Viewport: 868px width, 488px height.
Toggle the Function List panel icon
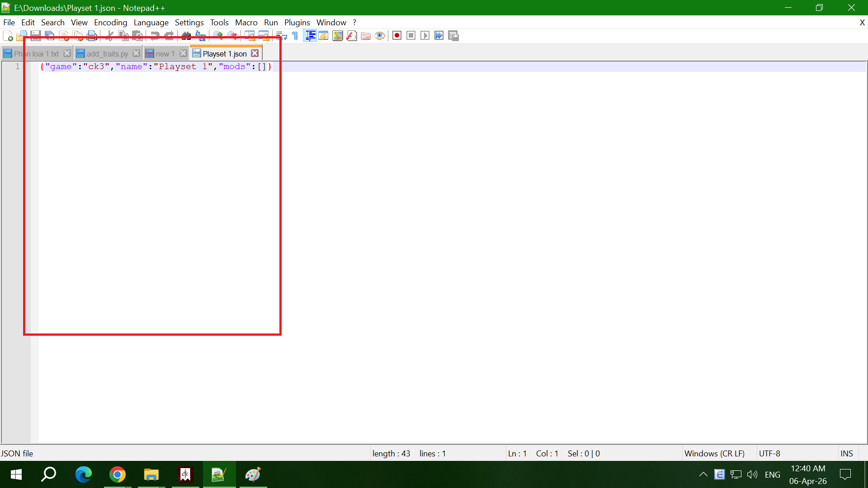coord(352,36)
